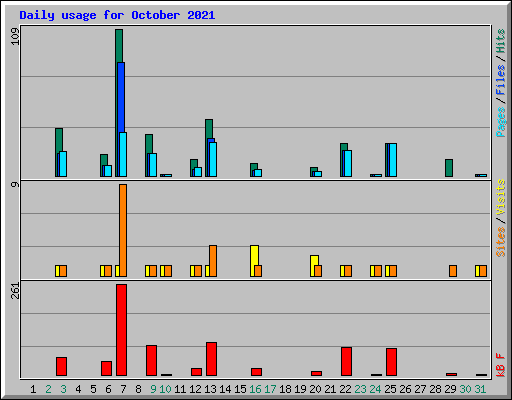
Task: Click day label "1" on the x-axis
Action: point(33,389)
